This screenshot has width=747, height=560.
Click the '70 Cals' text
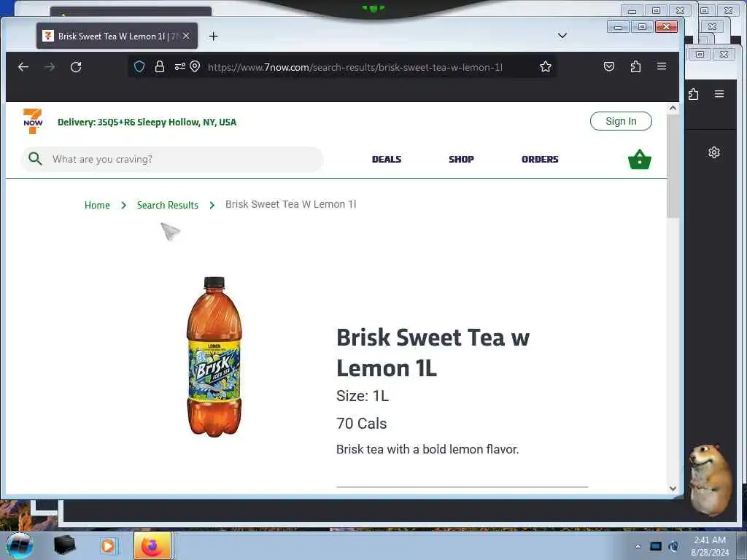coord(361,424)
